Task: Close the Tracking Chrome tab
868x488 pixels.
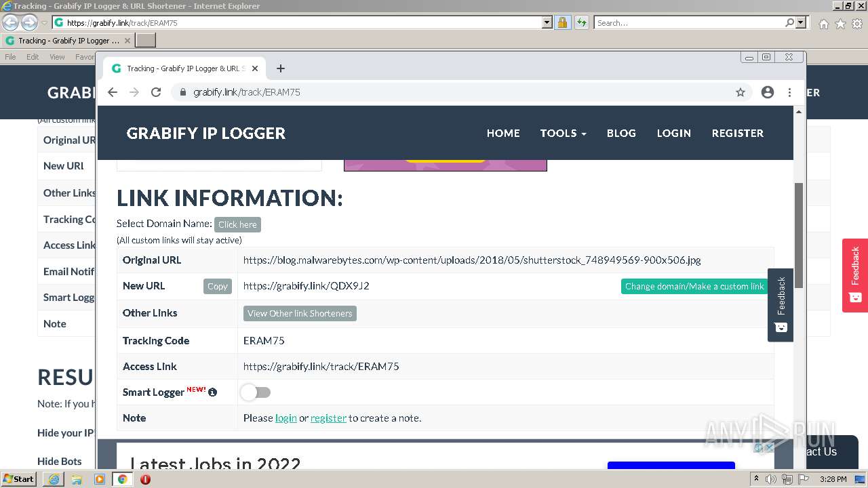Action: [x=255, y=68]
